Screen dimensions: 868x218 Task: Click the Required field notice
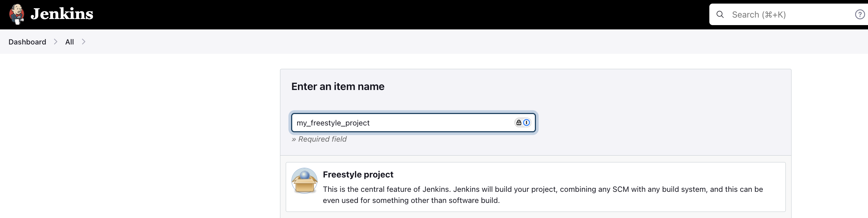tap(319, 139)
